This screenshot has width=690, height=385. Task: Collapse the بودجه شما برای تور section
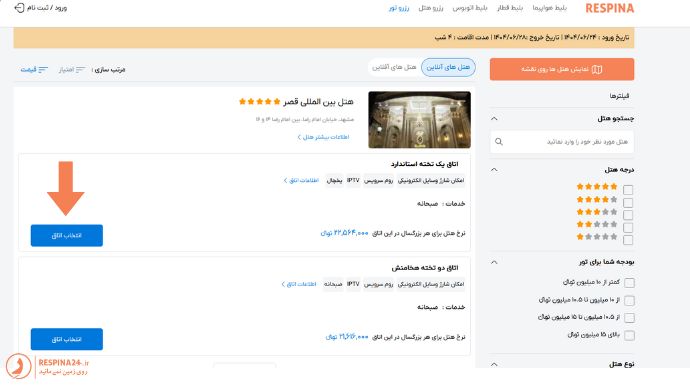coord(494,262)
